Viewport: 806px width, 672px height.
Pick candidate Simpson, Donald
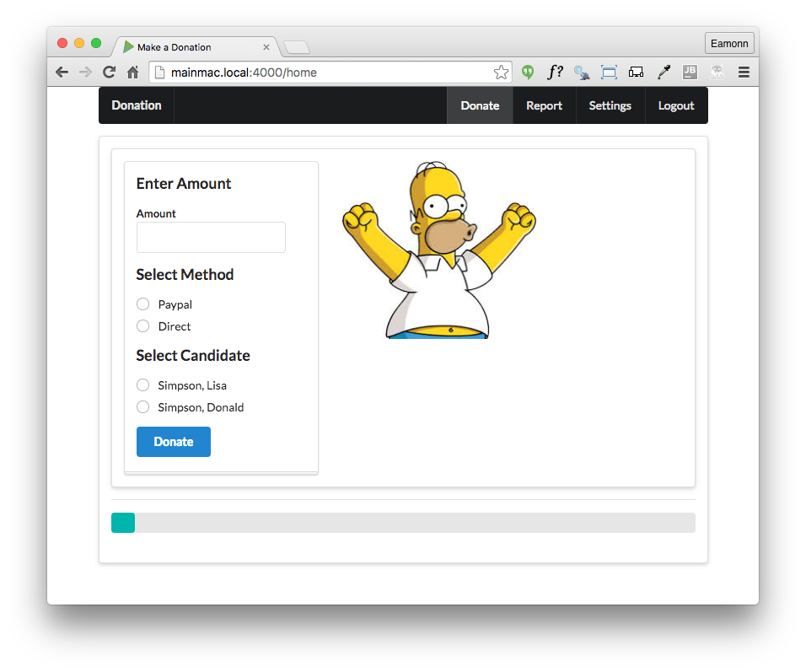[x=143, y=407]
